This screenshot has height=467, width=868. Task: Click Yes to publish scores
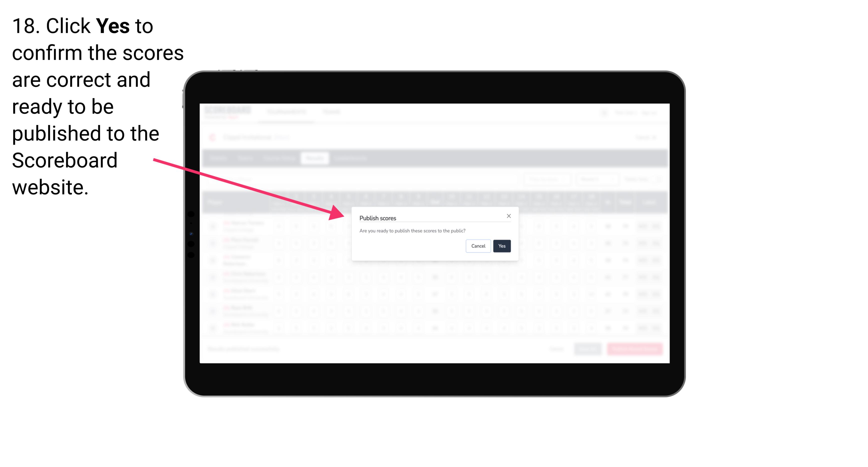click(502, 245)
